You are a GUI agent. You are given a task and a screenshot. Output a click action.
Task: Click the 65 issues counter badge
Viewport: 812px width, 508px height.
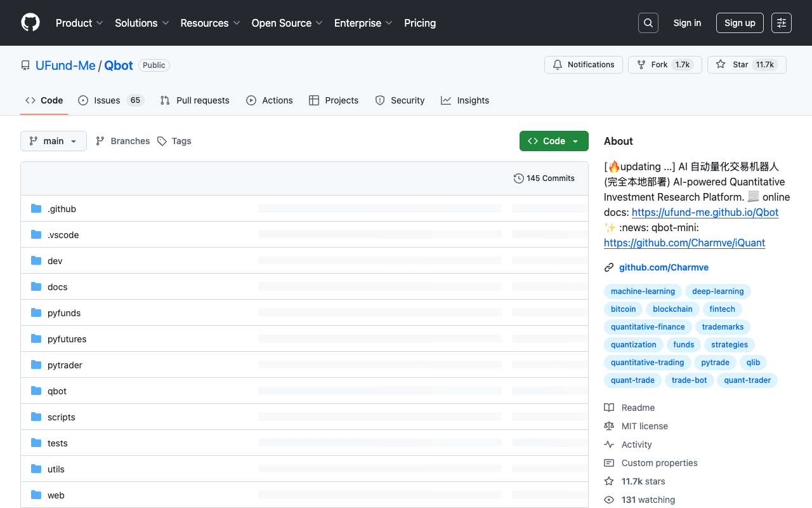(x=135, y=100)
